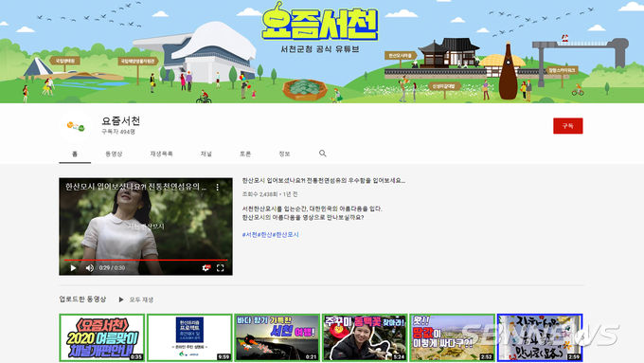
Task: Open the 땅값이 이렇게 싸다구 video thumbnail
Action: [452, 337]
